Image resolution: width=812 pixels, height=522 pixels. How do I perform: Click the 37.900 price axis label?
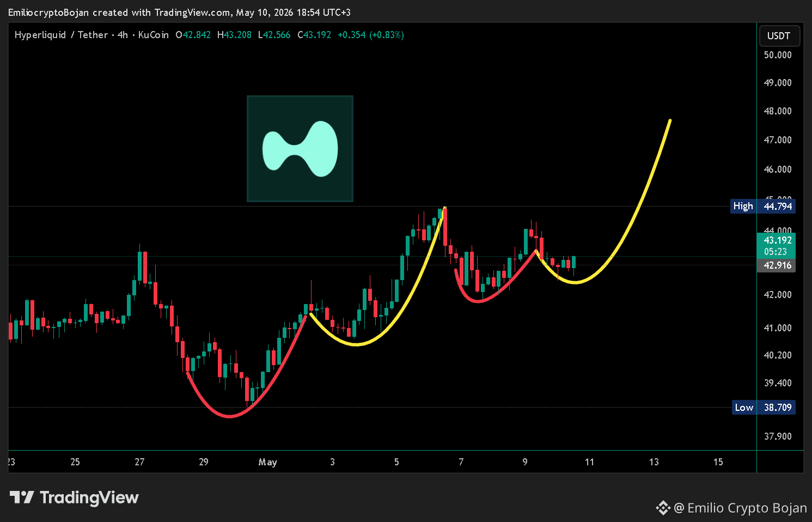778,436
